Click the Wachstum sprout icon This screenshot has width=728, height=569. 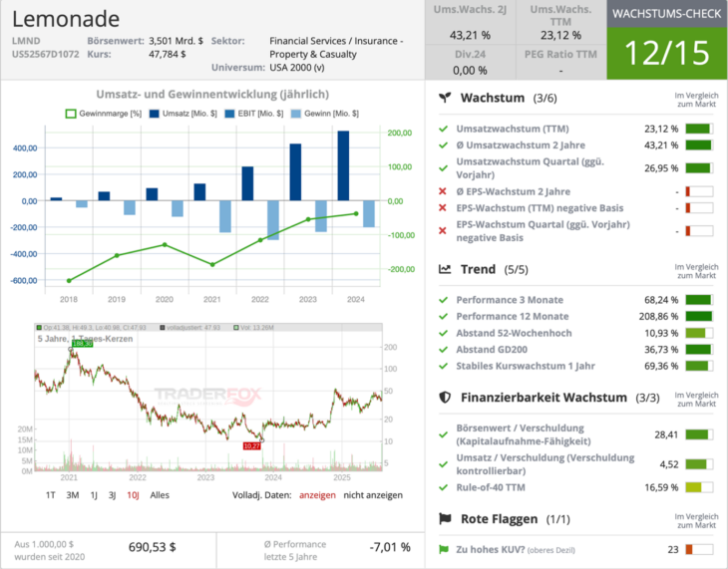coord(445,98)
